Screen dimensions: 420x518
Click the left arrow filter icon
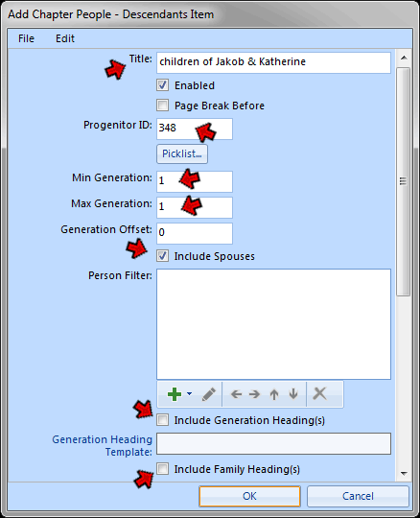tap(236, 394)
